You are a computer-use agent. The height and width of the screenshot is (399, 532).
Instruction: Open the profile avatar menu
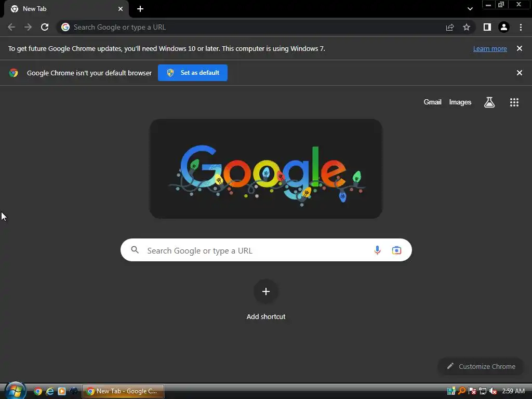pyautogui.click(x=504, y=27)
